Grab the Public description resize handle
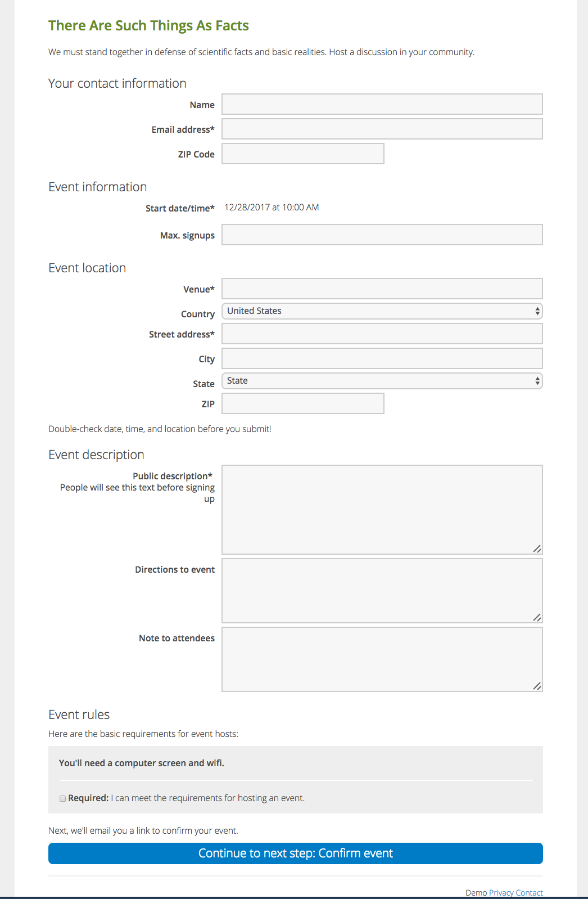588x899 pixels. [537, 549]
